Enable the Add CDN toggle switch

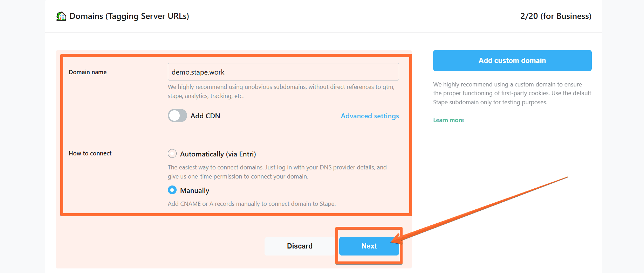(x=177, y=115)
